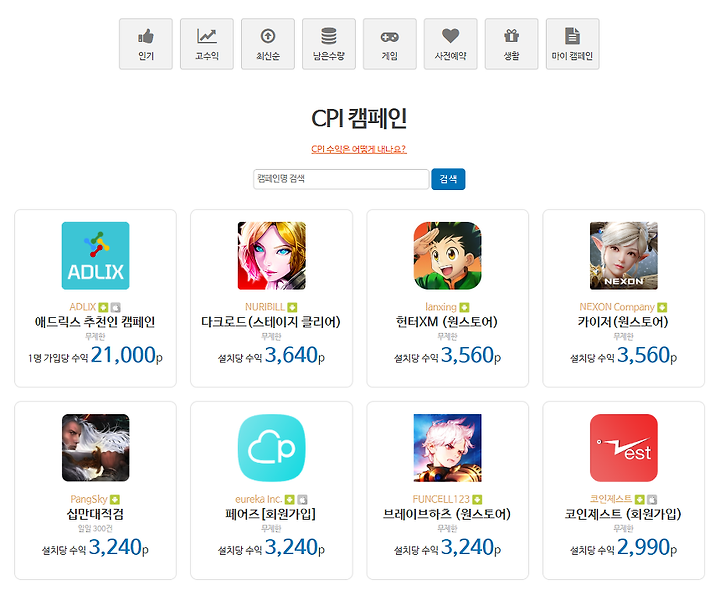Open the NEXON 카이저 campaign thumbnail

pos(624,256)
